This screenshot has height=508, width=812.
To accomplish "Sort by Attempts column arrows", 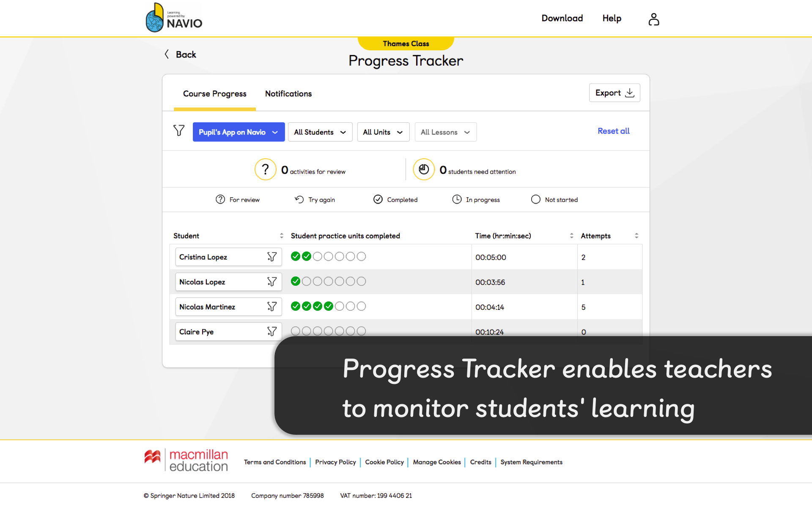I will [636, 236].
